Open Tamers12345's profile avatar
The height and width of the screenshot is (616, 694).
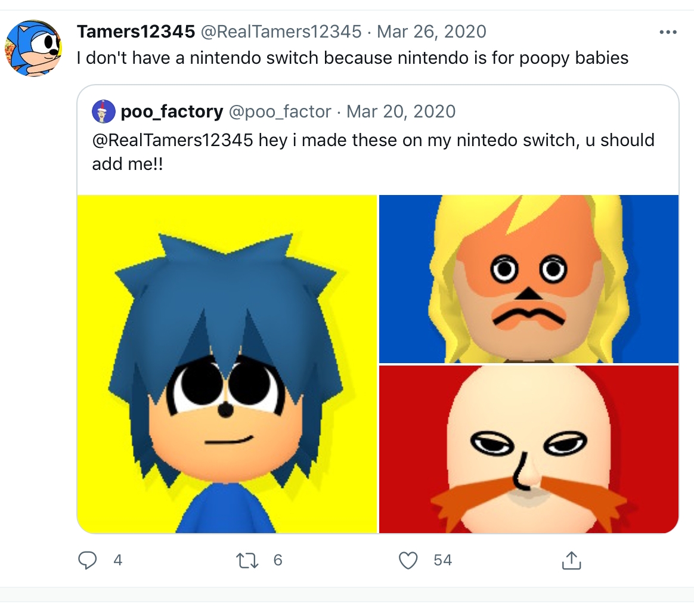click(33, 49)
